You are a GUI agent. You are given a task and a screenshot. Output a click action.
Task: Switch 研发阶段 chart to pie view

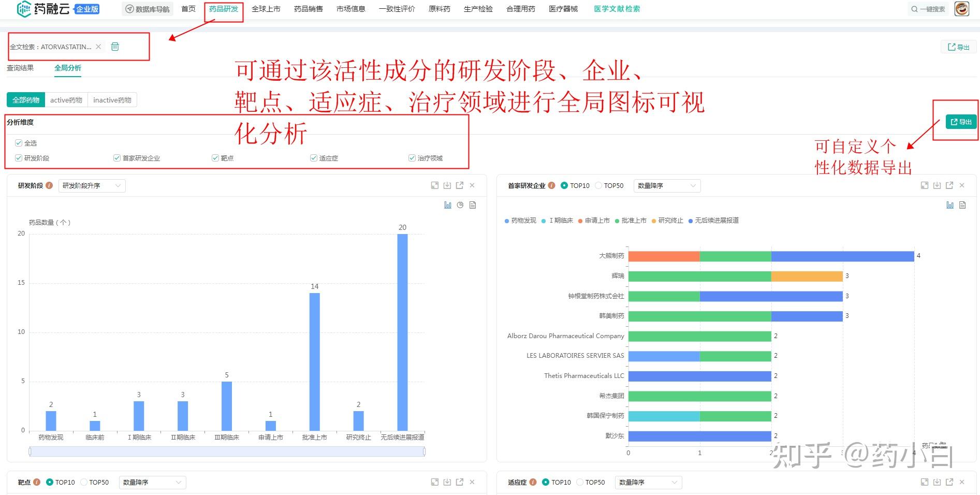460,205
